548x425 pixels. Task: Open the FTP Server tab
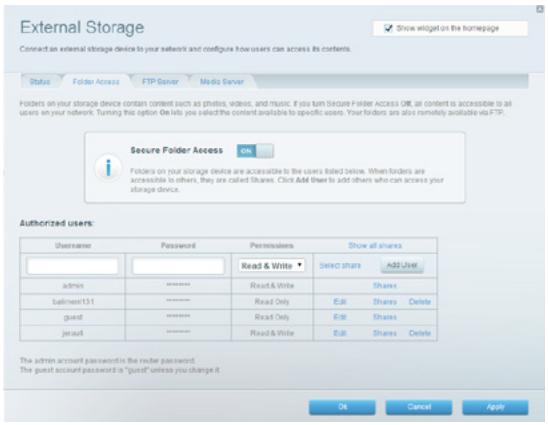tap(160, 82)
